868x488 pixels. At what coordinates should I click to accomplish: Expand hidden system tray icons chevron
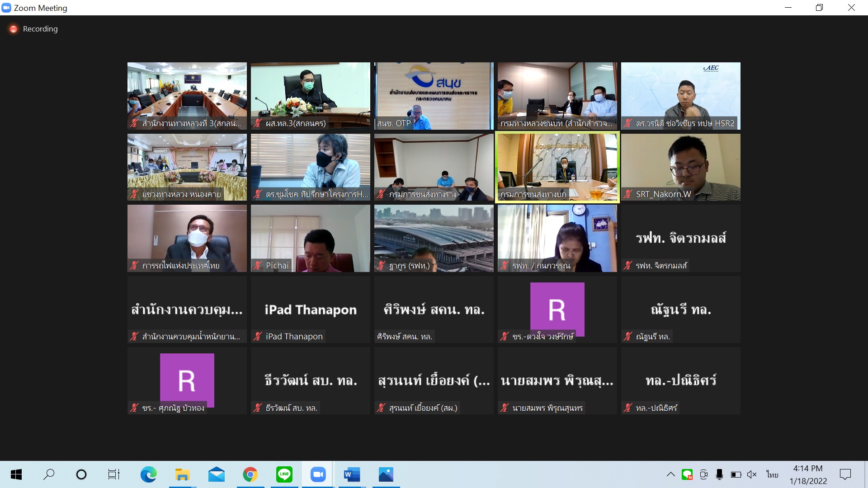click(x=671, y=474)
